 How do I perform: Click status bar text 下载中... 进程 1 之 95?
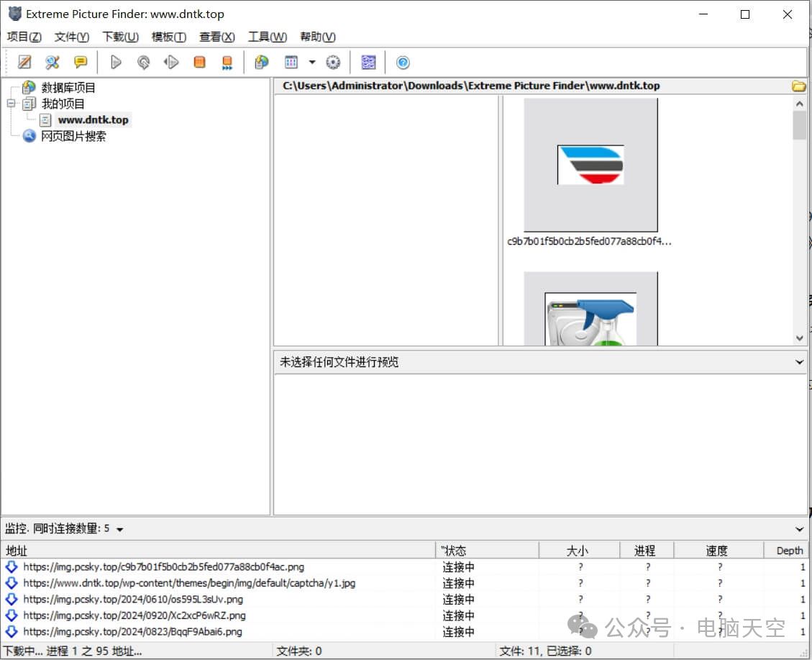[x=73, y=651]
